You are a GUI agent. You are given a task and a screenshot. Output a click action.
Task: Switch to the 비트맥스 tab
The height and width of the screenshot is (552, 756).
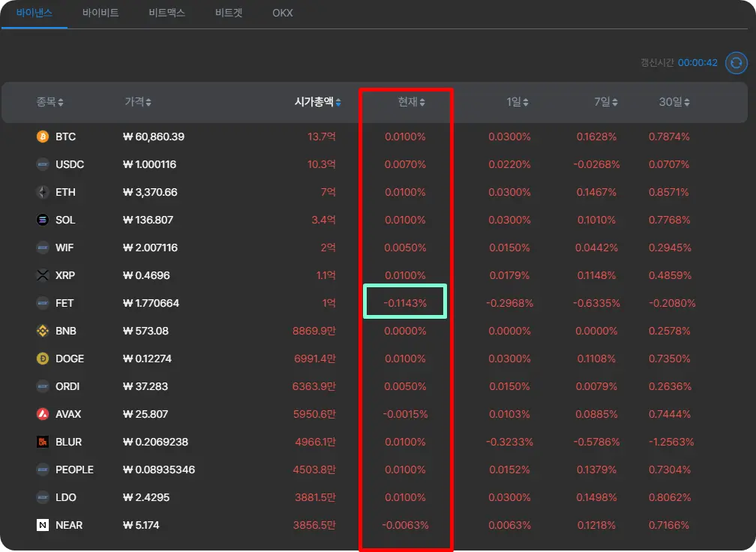coord(166,13)
